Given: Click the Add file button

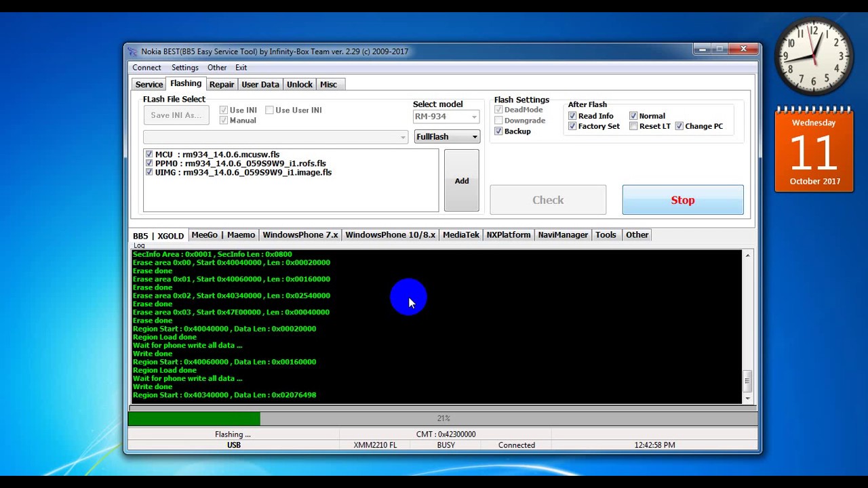Looking at the screenshot, I should 462,181.
